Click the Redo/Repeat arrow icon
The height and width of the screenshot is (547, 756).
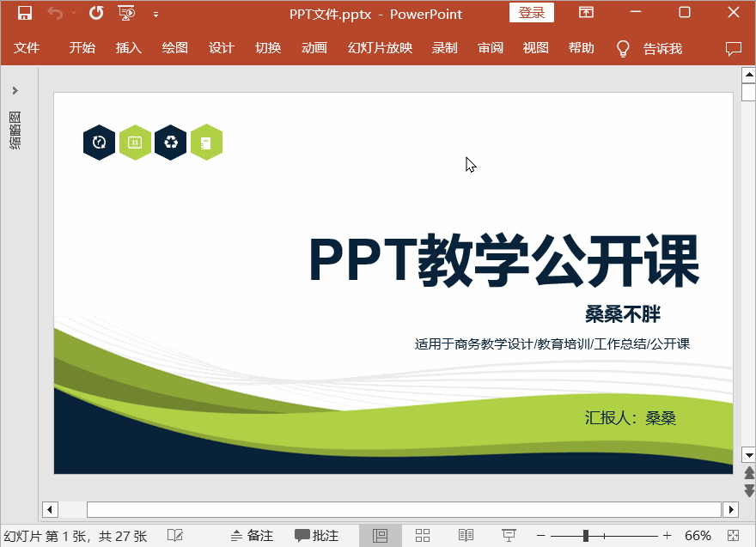(96, 13)
